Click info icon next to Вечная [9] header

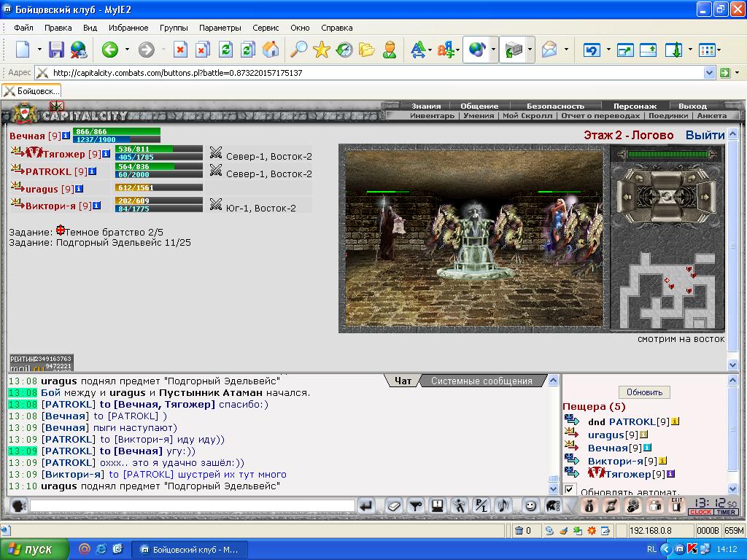(66, 136)
